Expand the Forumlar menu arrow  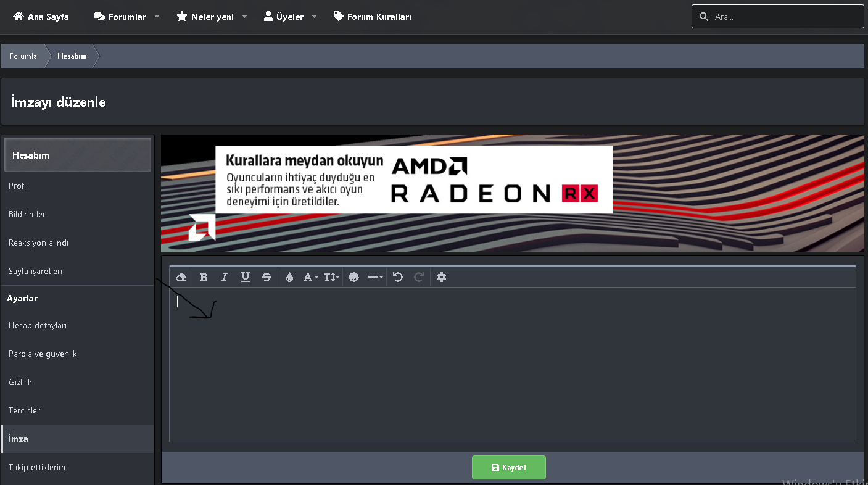click(x=157, y=17)
